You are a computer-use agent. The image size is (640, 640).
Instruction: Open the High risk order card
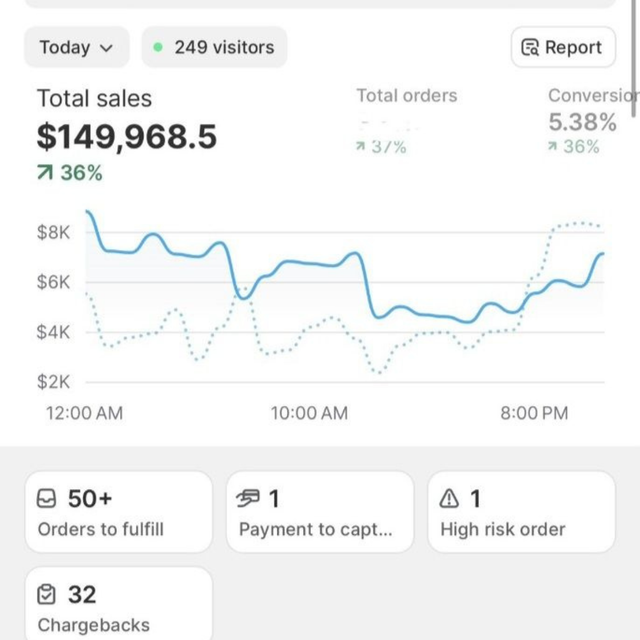point(521,512)
